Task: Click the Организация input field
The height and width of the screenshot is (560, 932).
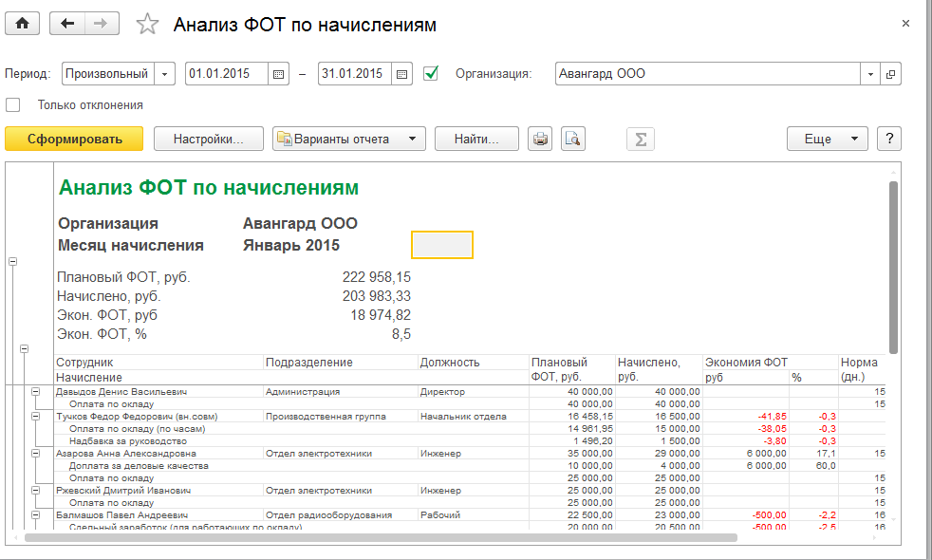Action: click(x=708, y=74)
